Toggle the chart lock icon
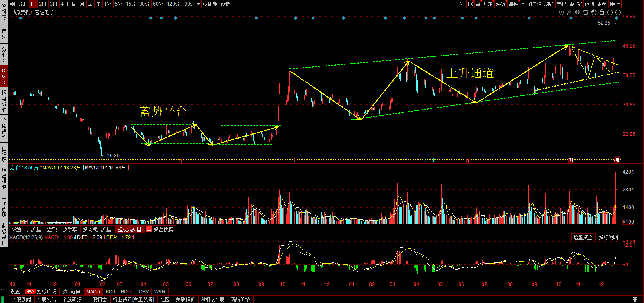 pos(602,12)
